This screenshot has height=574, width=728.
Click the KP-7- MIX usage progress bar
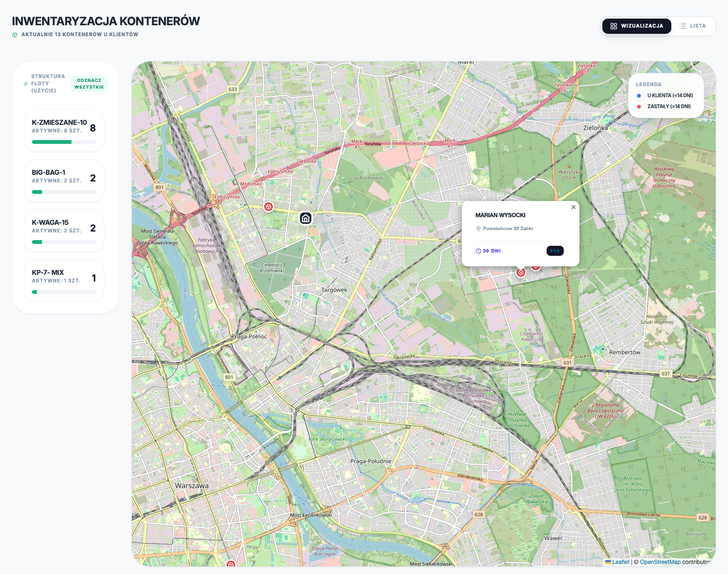coord(64,292)
